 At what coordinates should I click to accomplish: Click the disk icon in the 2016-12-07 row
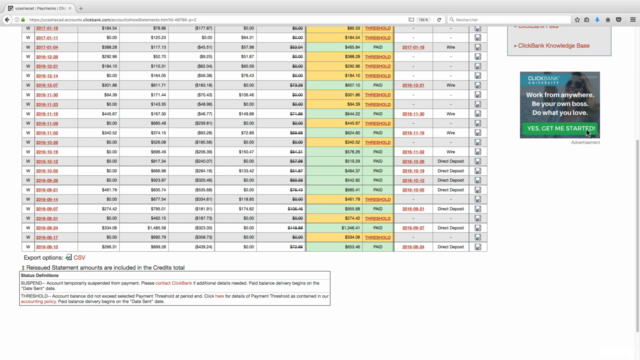coord(478,85)
